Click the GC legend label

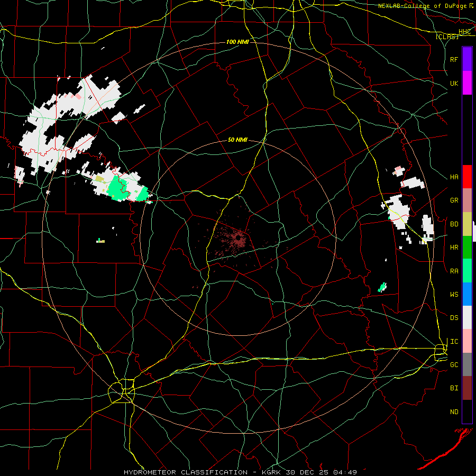454,365
